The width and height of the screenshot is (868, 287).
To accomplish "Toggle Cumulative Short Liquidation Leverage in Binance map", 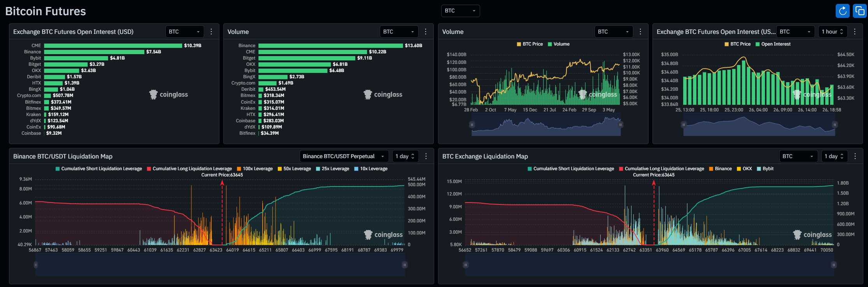I will [x=99, y=169].
